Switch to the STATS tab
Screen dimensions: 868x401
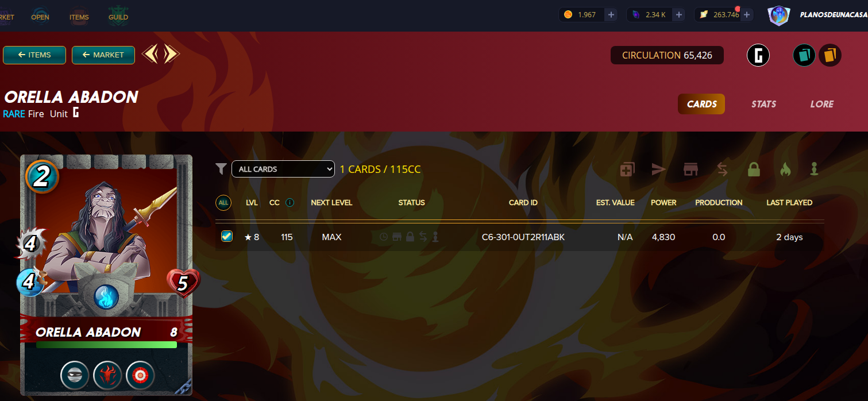tap(763, 104)
